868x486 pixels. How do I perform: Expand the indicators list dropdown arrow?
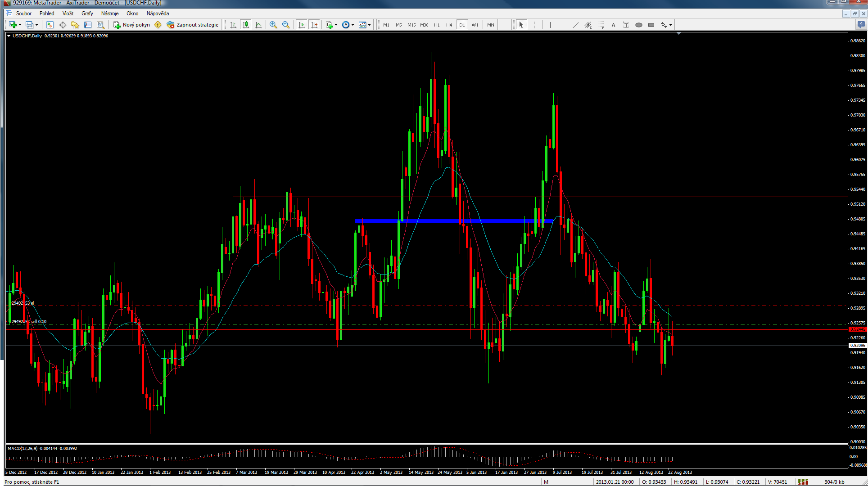click(x=336, y=25)
